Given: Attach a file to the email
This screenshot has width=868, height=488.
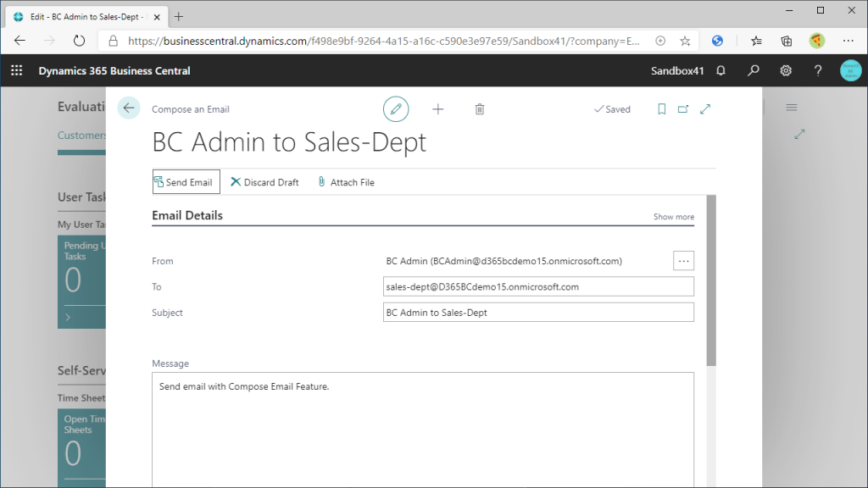Looking at the screenshot, I should click(x=346, y=182).
